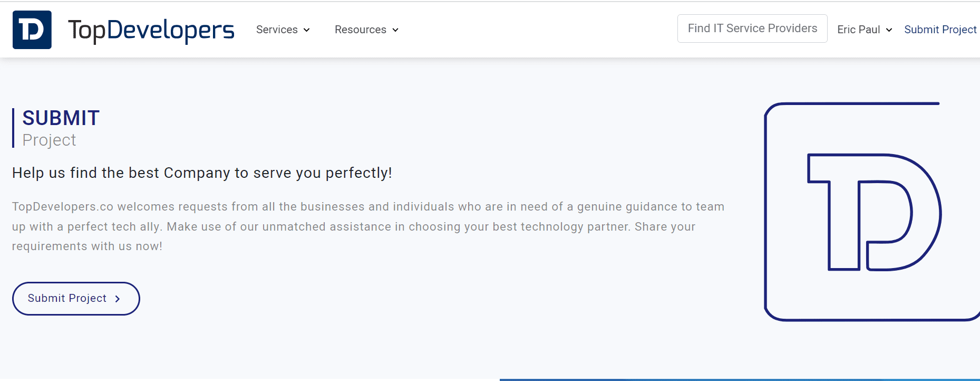Image resolution: width=980 pixels, height=381 pixels.
Task: Click the Find IT Service Providers button
Action: pos(752,28)
